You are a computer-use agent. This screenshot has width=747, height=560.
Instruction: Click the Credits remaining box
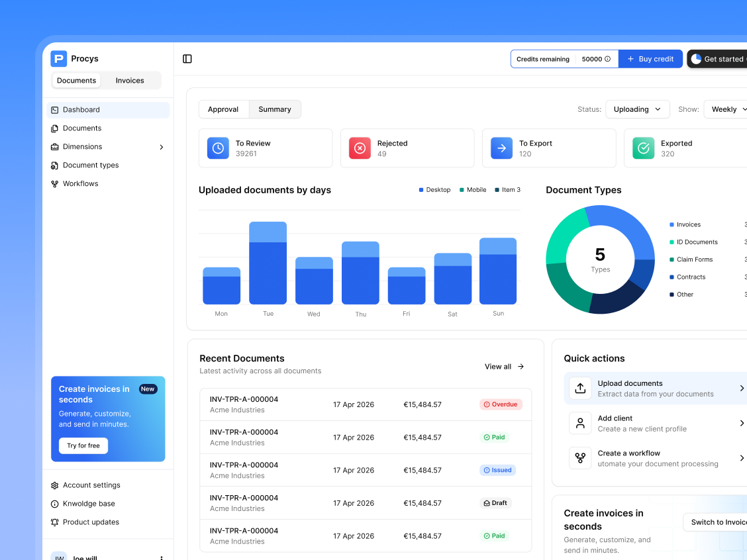coord(564,59)
